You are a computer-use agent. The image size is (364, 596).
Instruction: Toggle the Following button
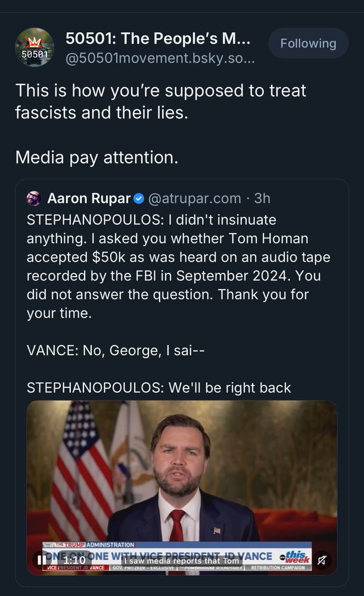(x=308, y=44)
